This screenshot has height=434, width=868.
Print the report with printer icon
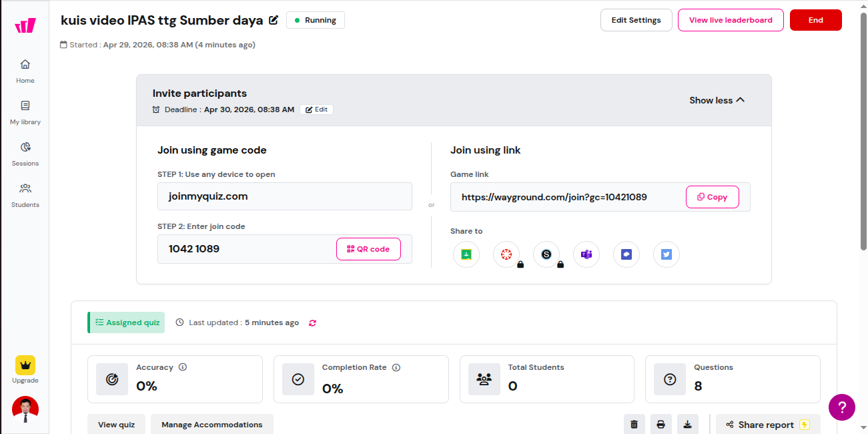point(661,425)
